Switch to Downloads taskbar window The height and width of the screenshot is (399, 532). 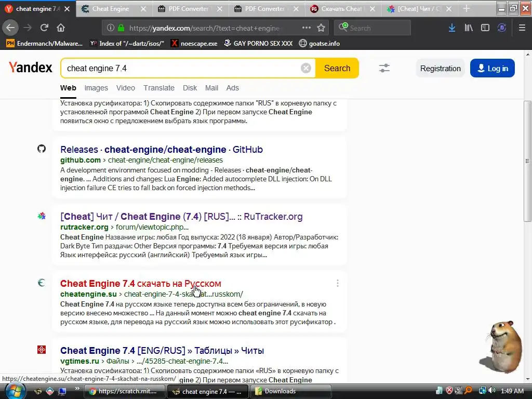click(x=290, y=391)
